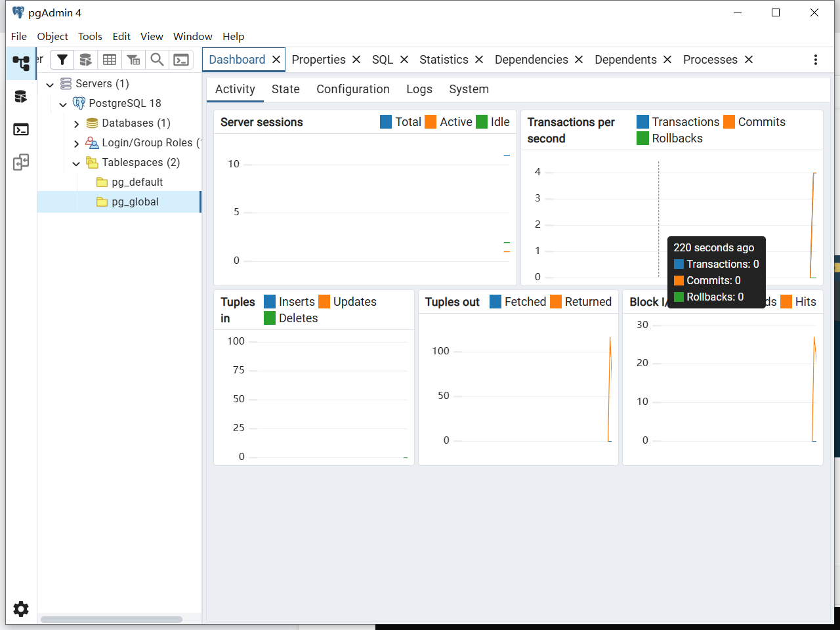Expand the Databases (1) node

click(76, 124)
